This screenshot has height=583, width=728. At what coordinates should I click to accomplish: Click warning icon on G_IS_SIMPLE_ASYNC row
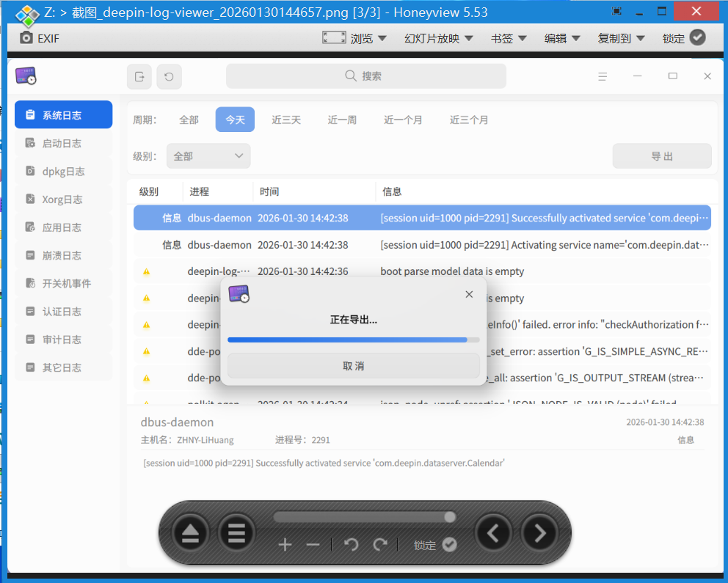[x=147, y=351]
